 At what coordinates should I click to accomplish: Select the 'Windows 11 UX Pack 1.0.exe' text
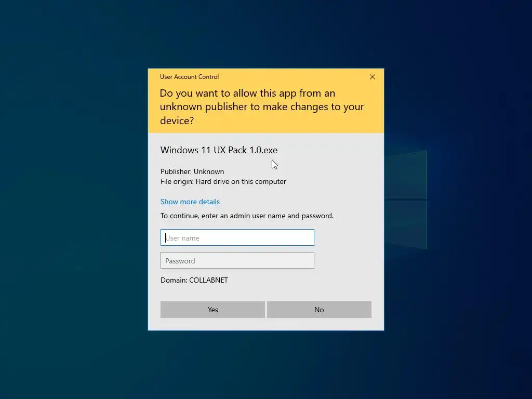pyautogui.click(x=219, y=150)
